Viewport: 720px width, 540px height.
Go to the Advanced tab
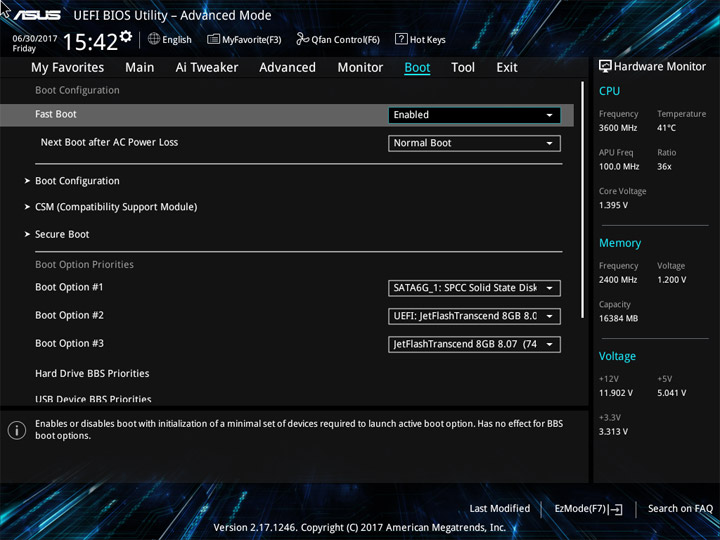tap(287, 68)
